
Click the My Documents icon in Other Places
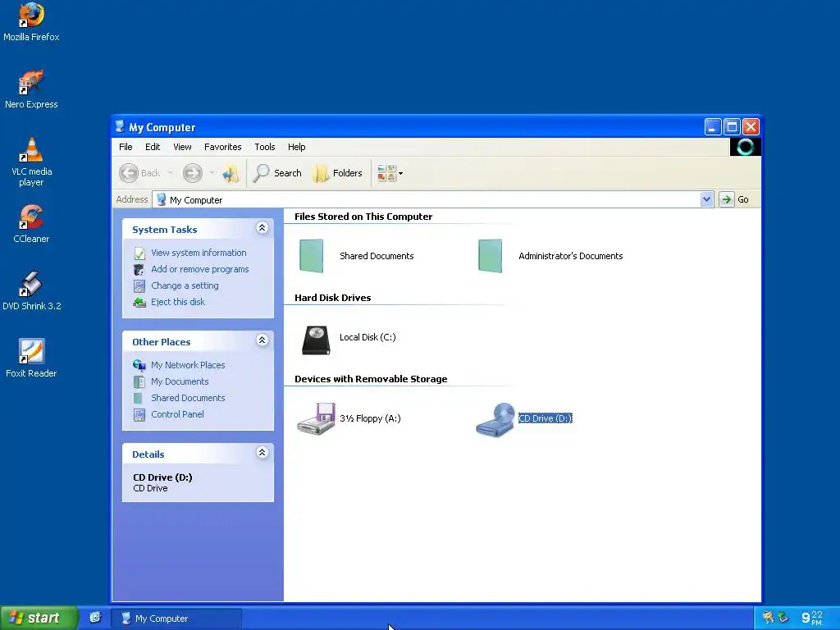tap(139, 382)
